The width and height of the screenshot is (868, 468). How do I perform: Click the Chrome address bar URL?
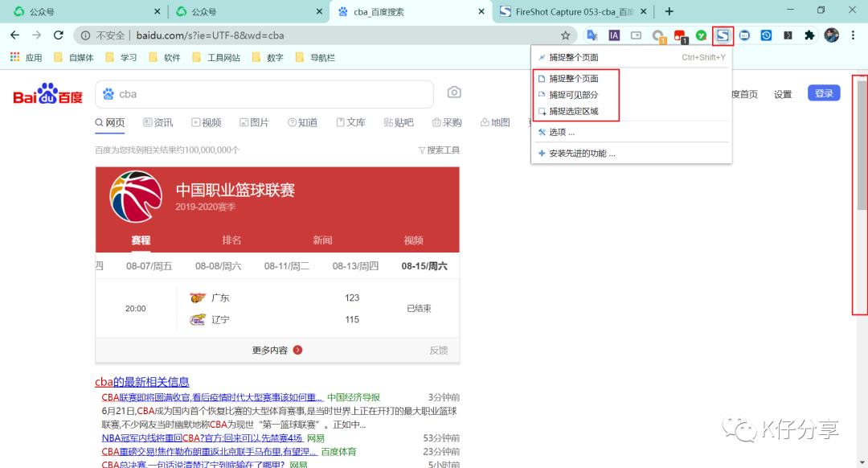[x=210, y=35]
